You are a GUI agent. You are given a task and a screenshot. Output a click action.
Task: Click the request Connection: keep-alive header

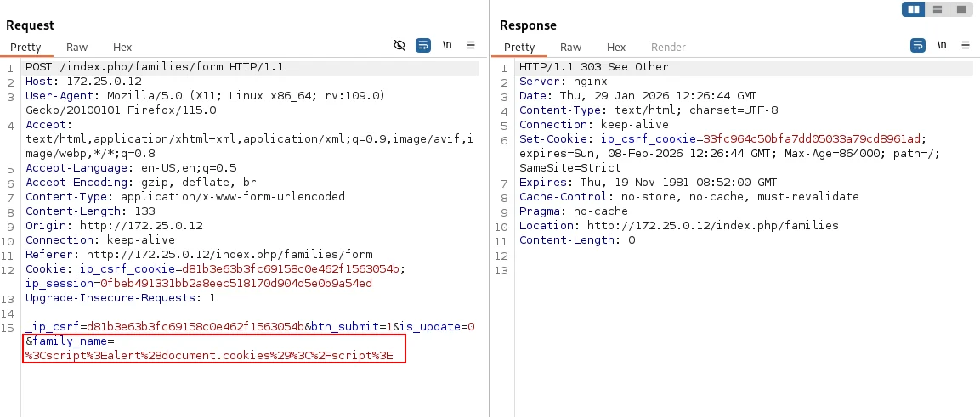[x=100, y=239]
